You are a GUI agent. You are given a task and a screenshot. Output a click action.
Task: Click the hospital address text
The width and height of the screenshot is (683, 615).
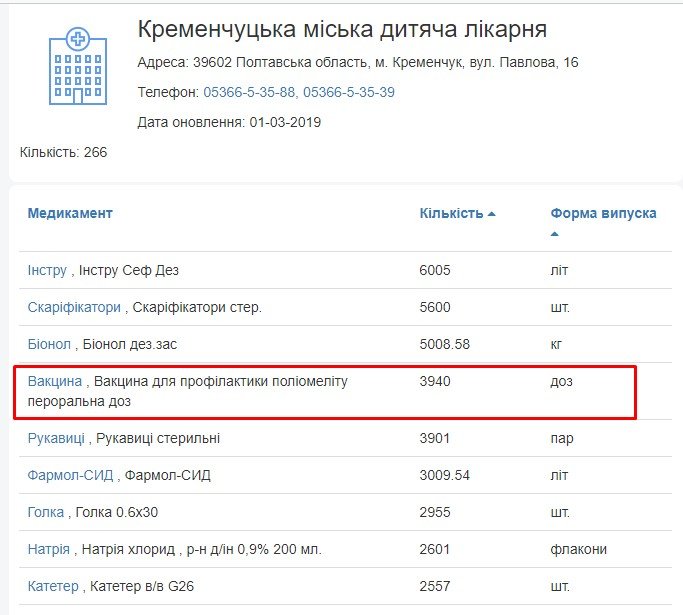[358, 63]
